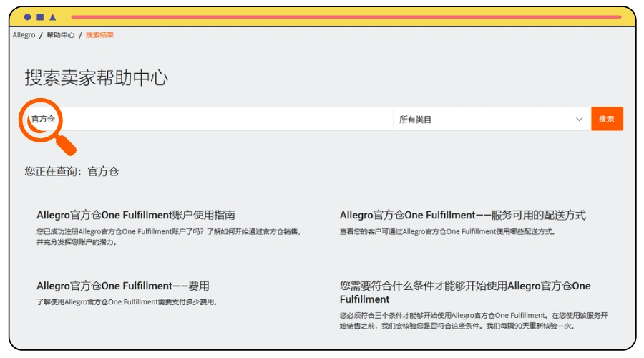The image size is (644, 358).
Task: Select description starting 您必须符合三个条件
Action: pos(474,321)
